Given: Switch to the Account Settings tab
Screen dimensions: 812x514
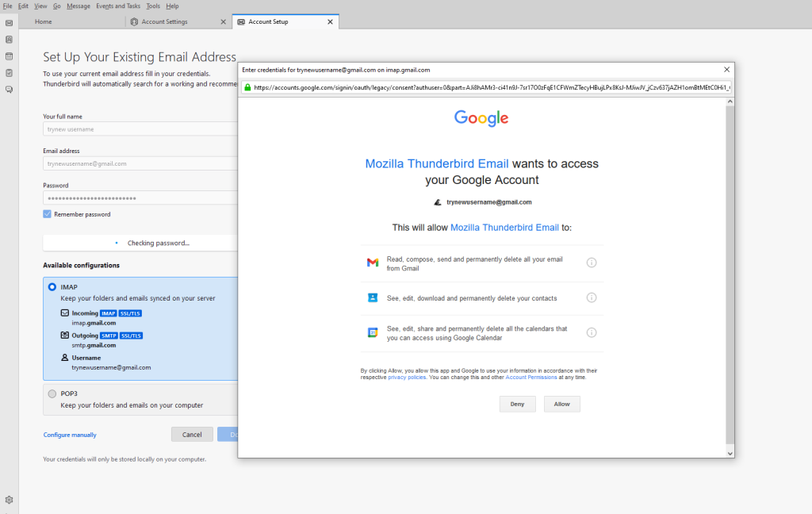Looking at the screenshot, I should click(x=164, y=21).
